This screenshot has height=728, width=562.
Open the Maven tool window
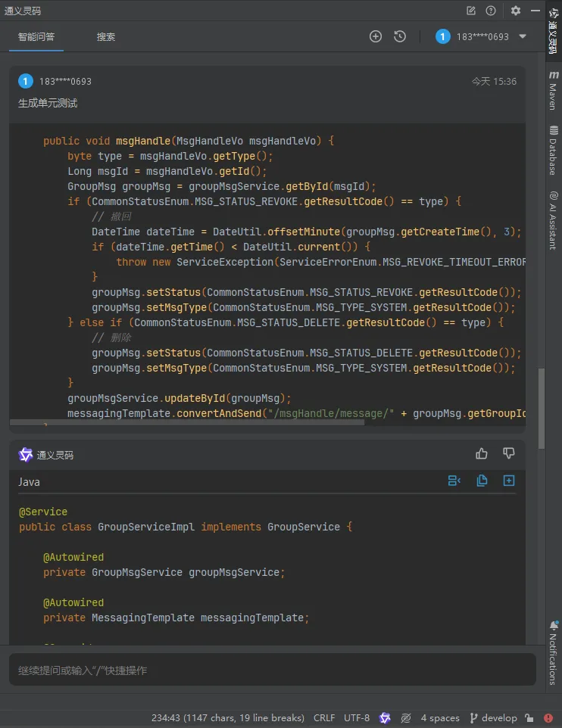click(x=553, y=90)
